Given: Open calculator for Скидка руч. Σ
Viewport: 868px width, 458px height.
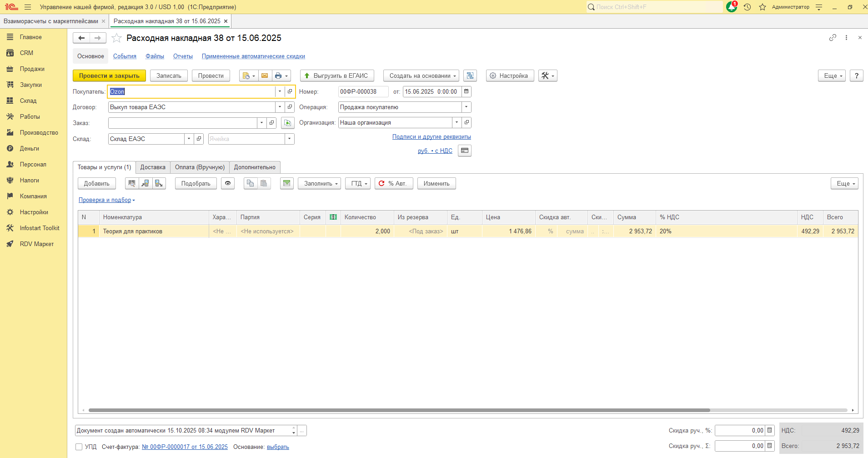Looking at the screenshot, I should click(769, 446).
